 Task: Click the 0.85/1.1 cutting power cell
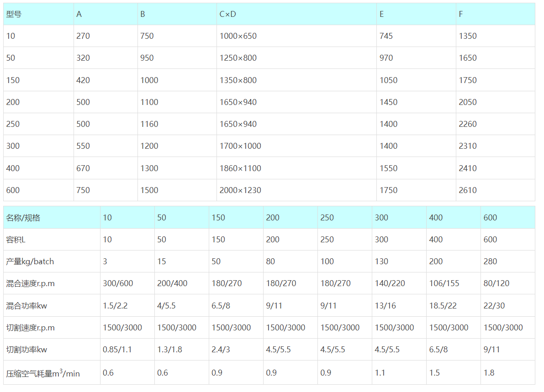[x=117, y=350]
